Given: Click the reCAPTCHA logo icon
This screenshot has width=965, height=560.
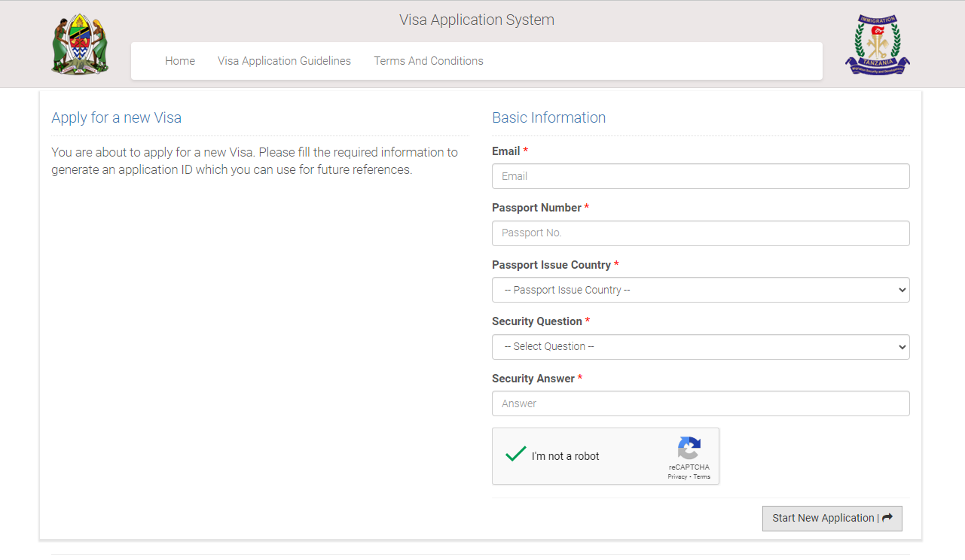Looking at the screenshot, I should click(689, 449).
